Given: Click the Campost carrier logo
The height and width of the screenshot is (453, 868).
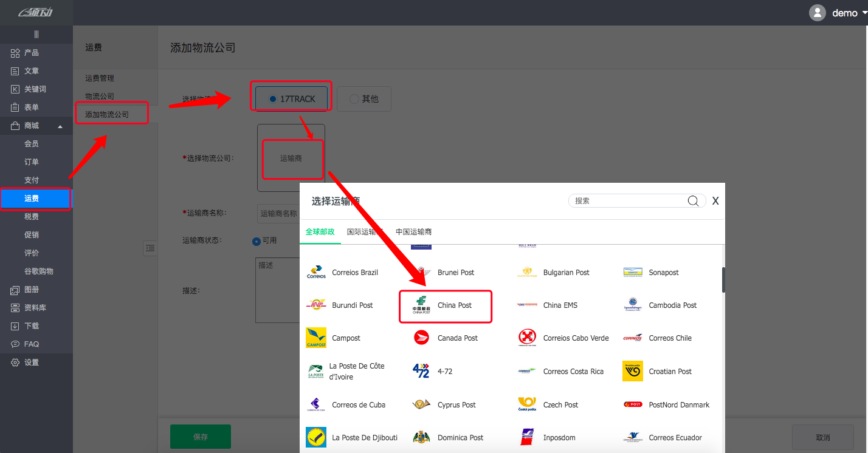Looking at the screenshot, I should (316, 338).
